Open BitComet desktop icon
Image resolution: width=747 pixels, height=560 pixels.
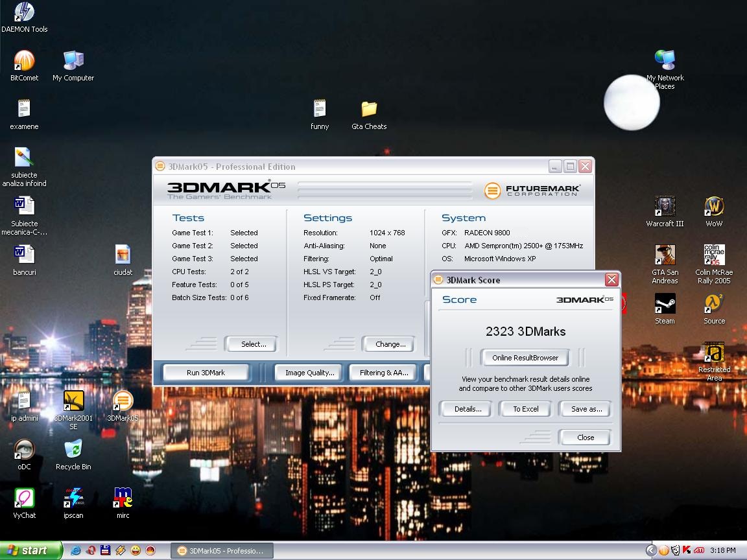click(24, 66)
